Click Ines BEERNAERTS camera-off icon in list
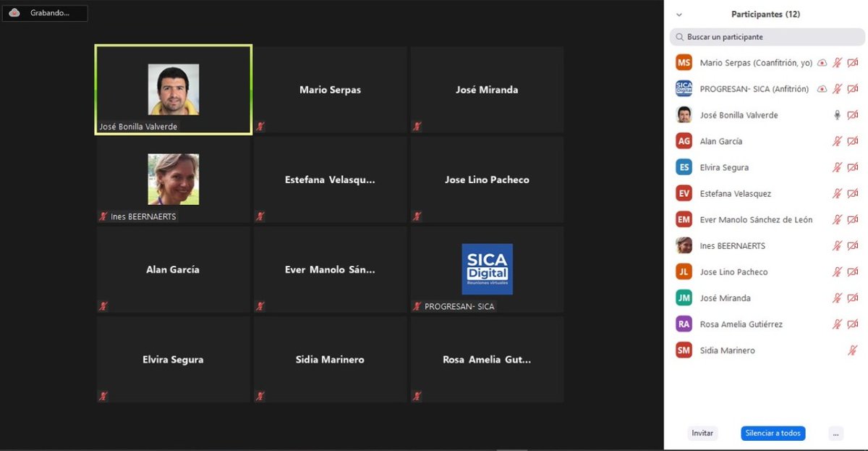 pyautogui.click(x=853, y=245)
